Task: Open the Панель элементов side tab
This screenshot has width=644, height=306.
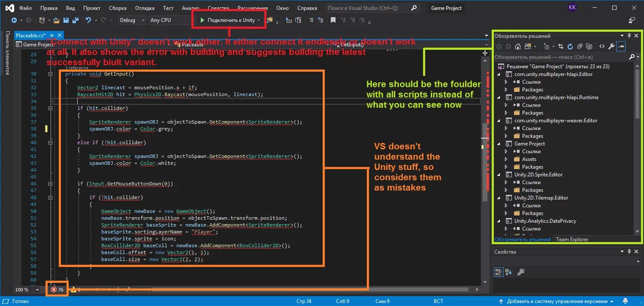Action: [7, 53]
